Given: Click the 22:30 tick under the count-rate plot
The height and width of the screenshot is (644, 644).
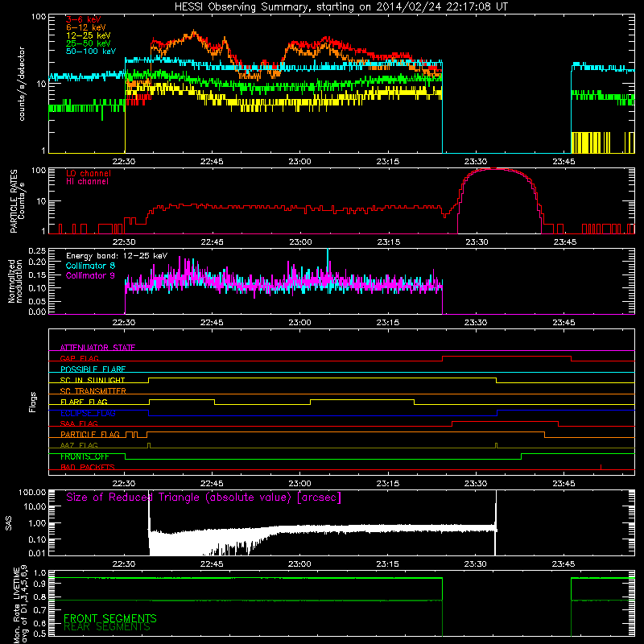Looking at the screenshot, I should [124, 162].
